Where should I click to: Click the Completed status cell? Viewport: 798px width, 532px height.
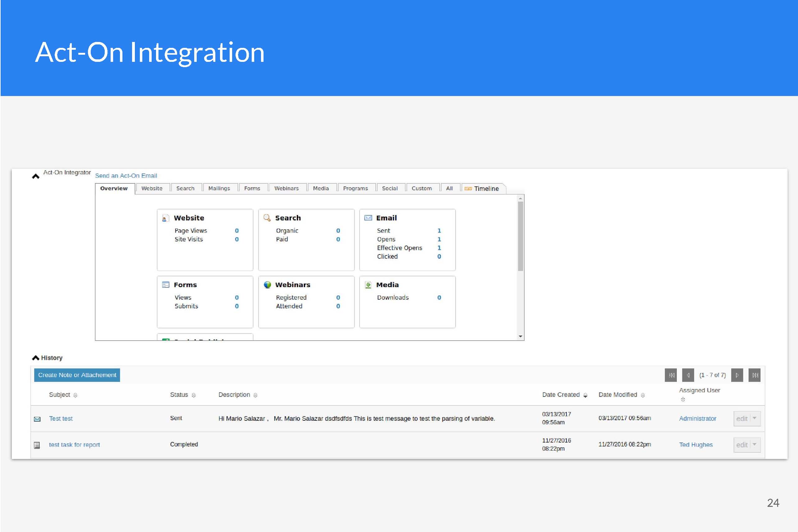[x=184, y=444]
